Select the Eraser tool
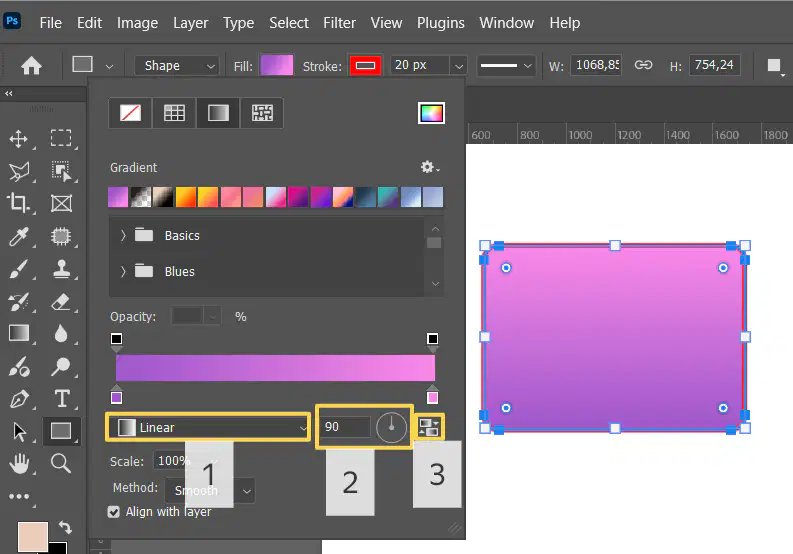 click(61, 302)
